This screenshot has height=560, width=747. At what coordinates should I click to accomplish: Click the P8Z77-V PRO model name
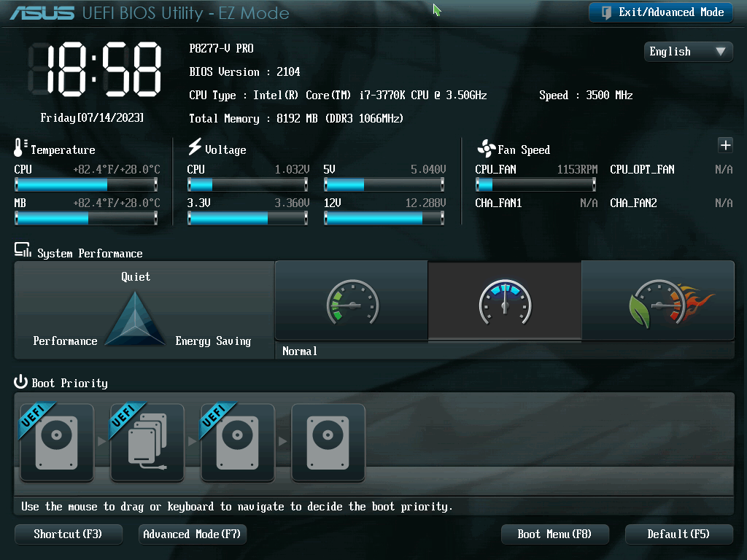pos(222,49)
